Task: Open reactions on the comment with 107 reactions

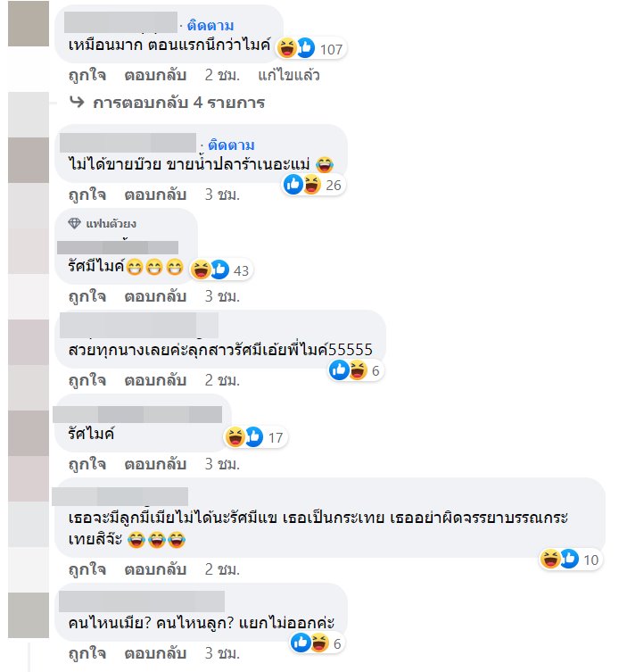Action: pos(311,48)
